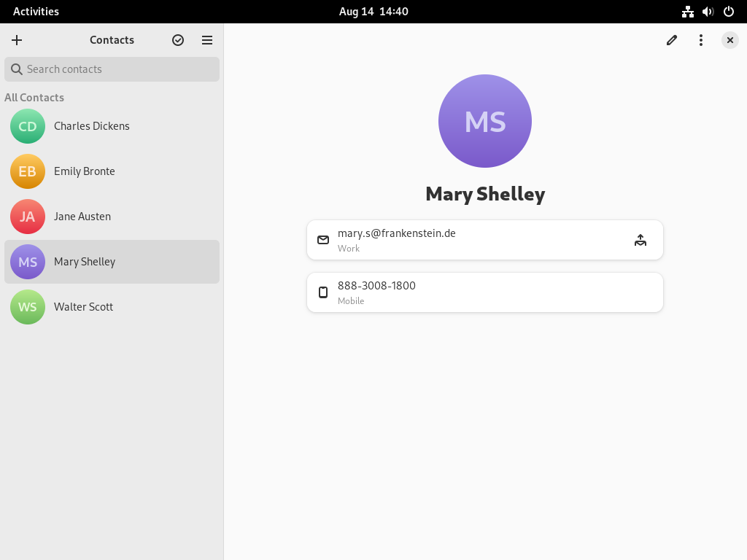Enable selection mode with checkmark icon
This screenshot has width=747, height=560.
[x=178, y=40]
